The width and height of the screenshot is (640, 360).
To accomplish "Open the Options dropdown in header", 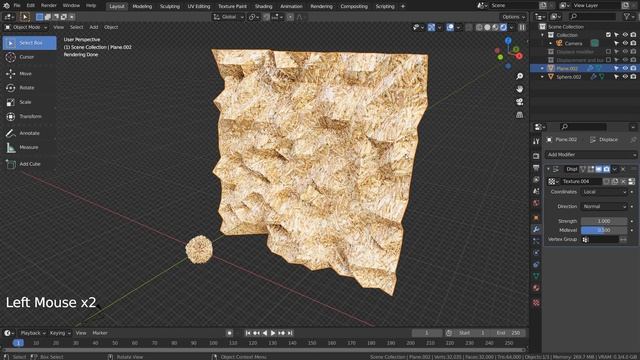I will click(513, 17).
